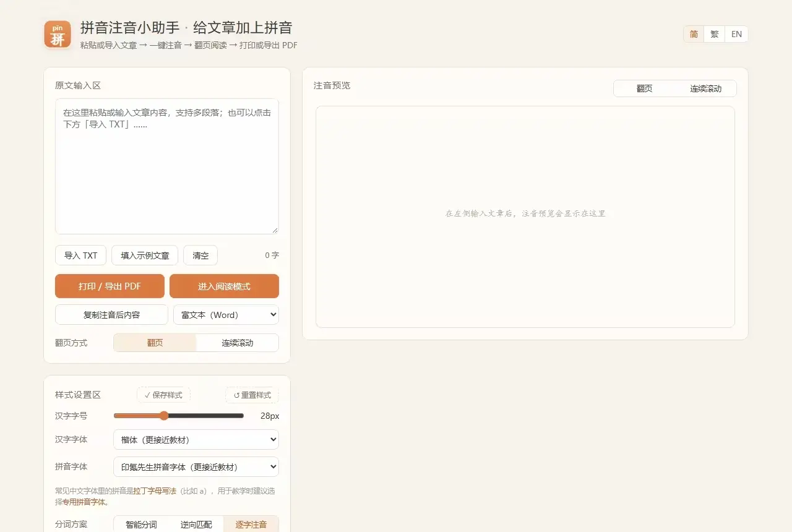Click the 导入 TXT button
Viewport: 792px width, 532px height.
tap(80, 255)
